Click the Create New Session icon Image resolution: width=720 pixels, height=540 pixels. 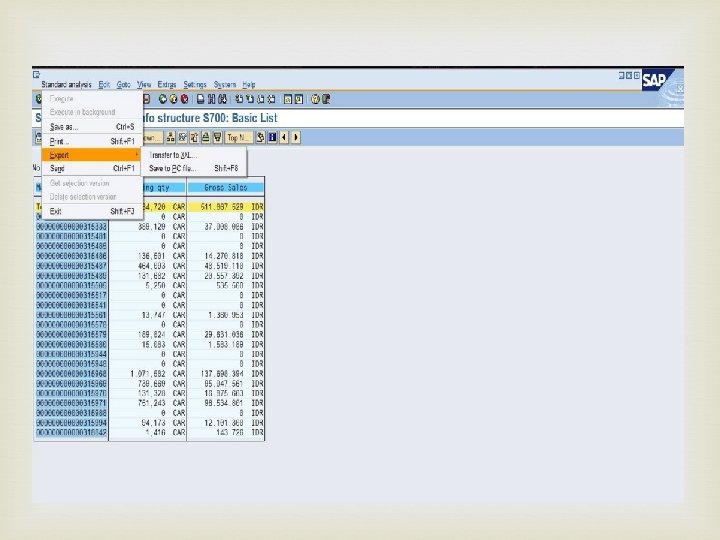288,99
